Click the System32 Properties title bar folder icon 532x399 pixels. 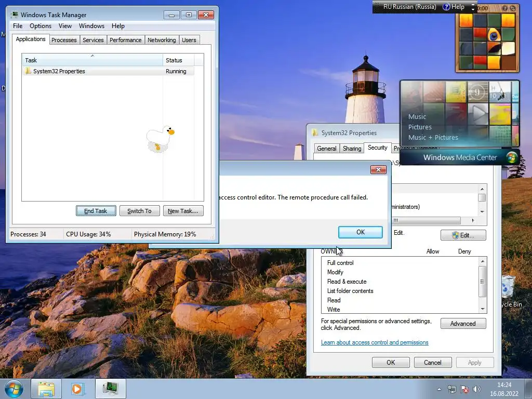(315, 132)
